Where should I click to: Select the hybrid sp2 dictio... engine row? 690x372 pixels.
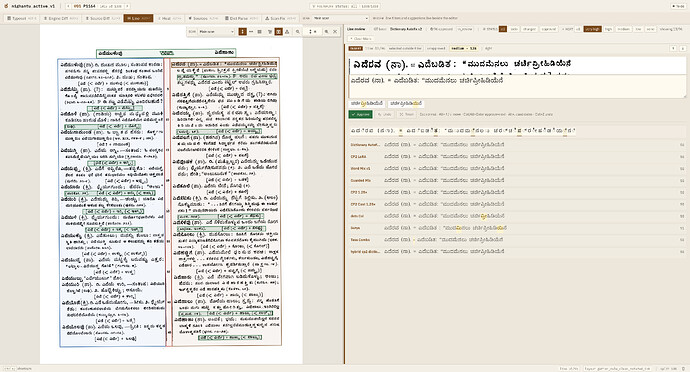pyautogui.click(x=518, y=251)
